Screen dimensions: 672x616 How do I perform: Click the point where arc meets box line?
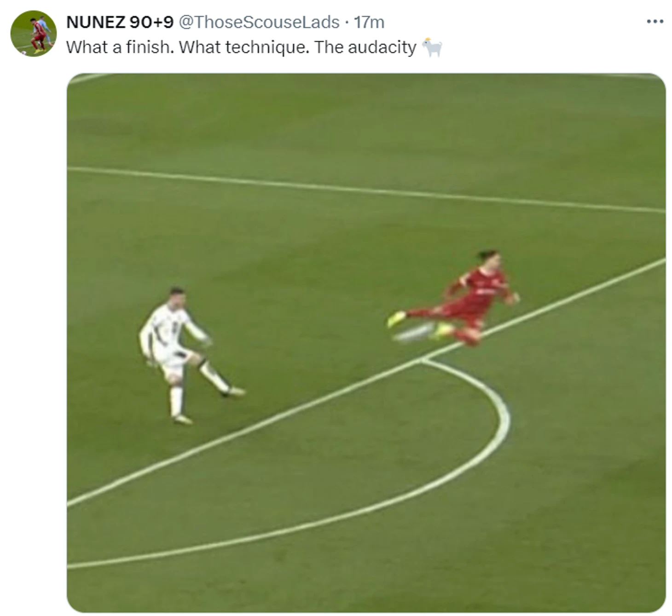coord(423,361)
